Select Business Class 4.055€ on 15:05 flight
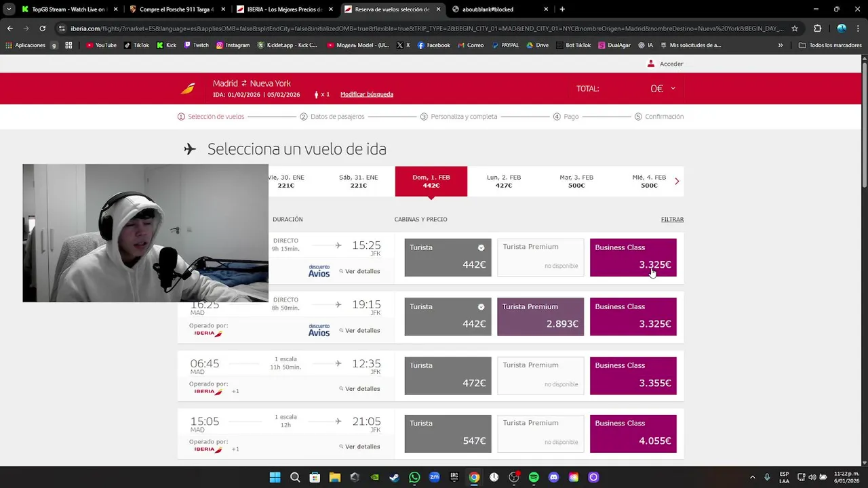 coord(633,434)
